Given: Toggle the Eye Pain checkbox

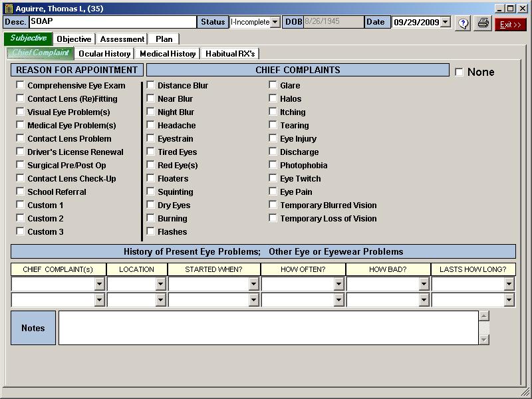Looking at the screenshot, I should (273, 192).
